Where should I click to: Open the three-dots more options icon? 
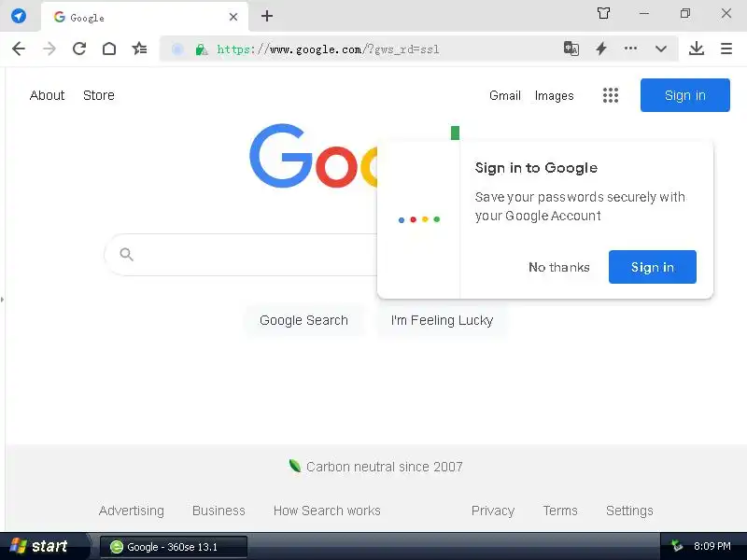coord(631,49)
